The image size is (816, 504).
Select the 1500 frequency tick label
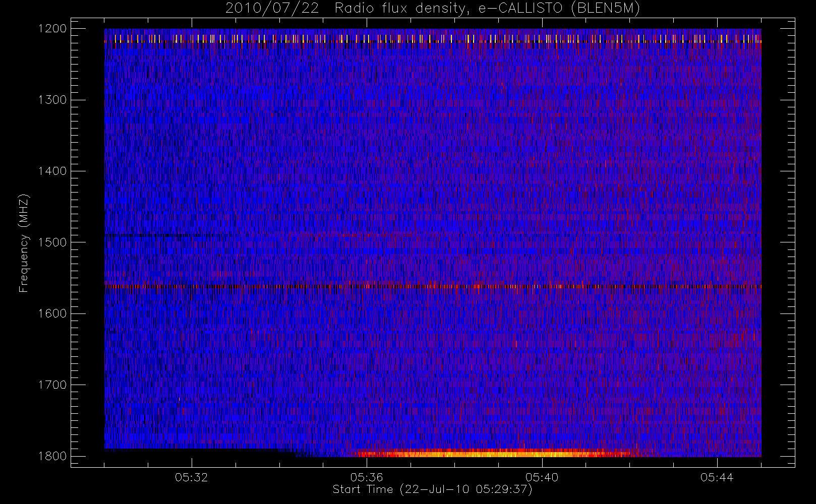point(52,242)
